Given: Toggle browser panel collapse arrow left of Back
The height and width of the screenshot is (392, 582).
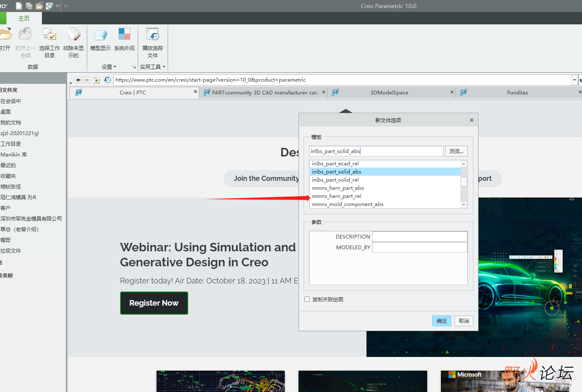Looking at the screenshot, I should [x=71, y=83].
